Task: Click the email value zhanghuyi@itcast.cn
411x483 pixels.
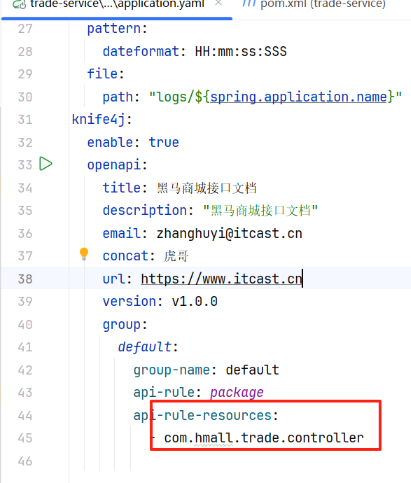Action: pos(229,233)
